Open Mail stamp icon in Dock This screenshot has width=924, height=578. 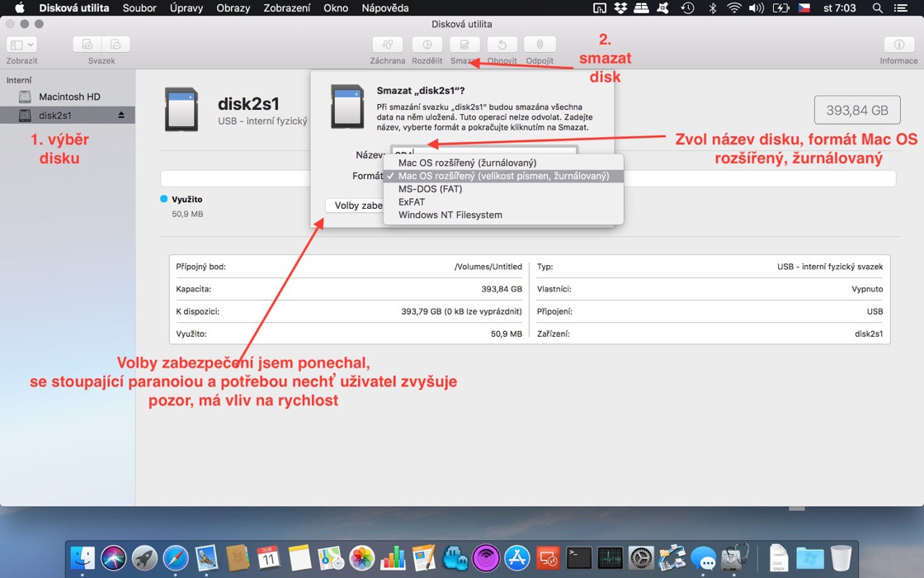pos(206,557)
